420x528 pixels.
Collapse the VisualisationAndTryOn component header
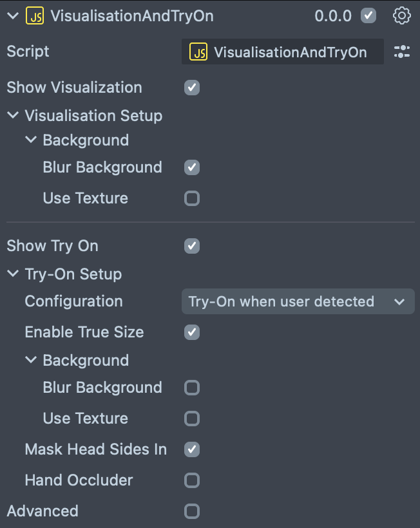(x=13, y=16)
